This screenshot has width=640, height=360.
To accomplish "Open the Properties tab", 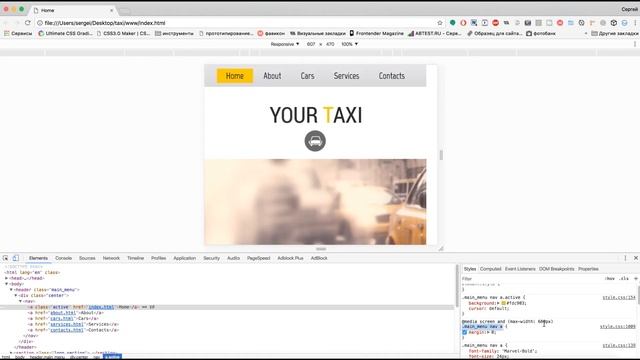I will click(588, 269).
